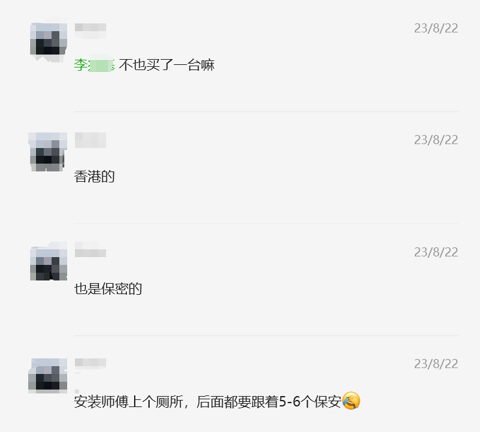
Task: Select the 安装师傅上个厕所 message text
Action: (x=207, y=402)
